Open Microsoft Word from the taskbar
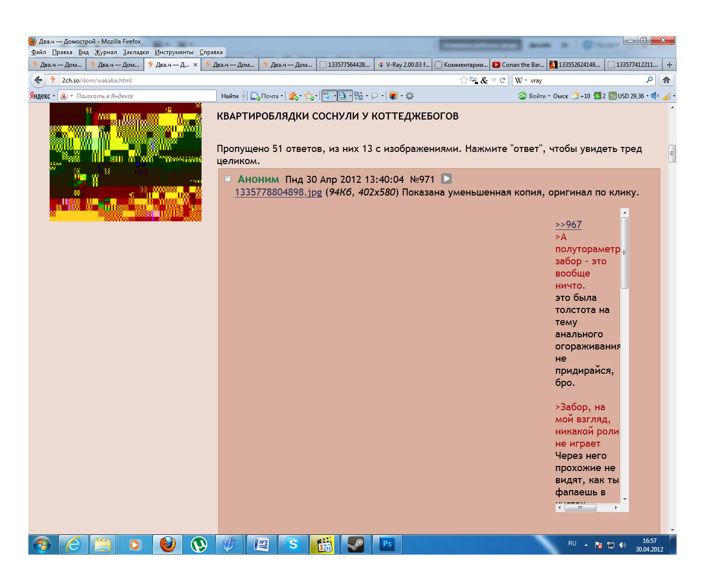The height and width of the screenshot is (588, 712). (262, 544)
